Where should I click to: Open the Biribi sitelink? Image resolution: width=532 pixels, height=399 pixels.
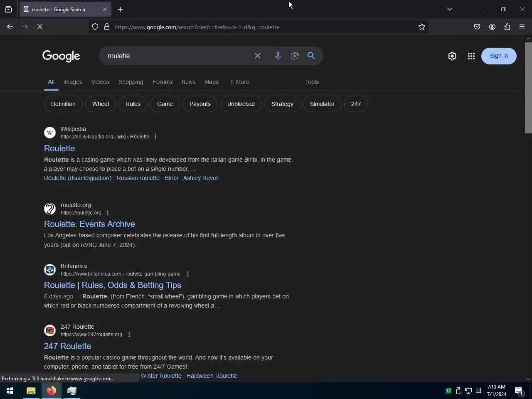coord(171,178)
